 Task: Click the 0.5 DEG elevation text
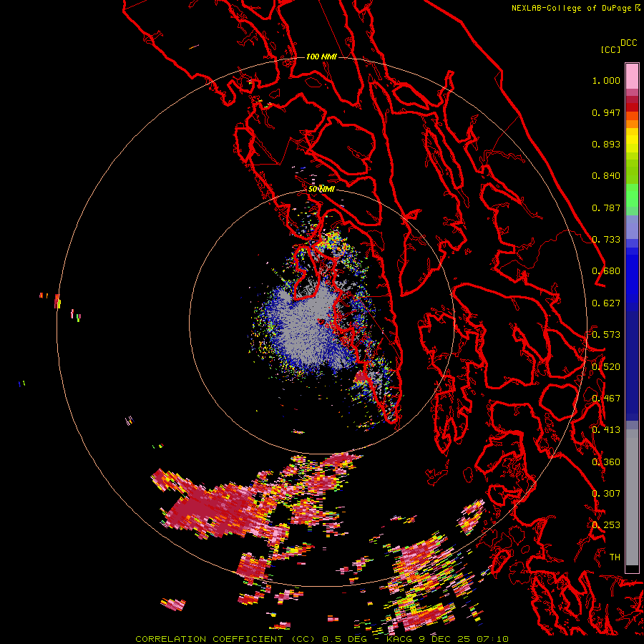[344, 639]
